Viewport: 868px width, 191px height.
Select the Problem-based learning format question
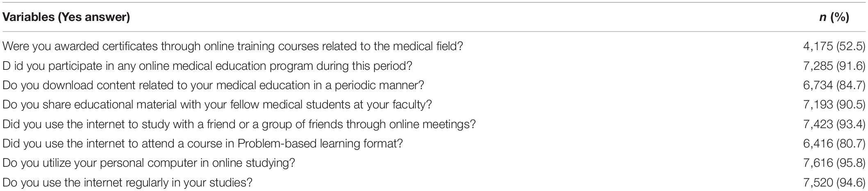[203, 144]
